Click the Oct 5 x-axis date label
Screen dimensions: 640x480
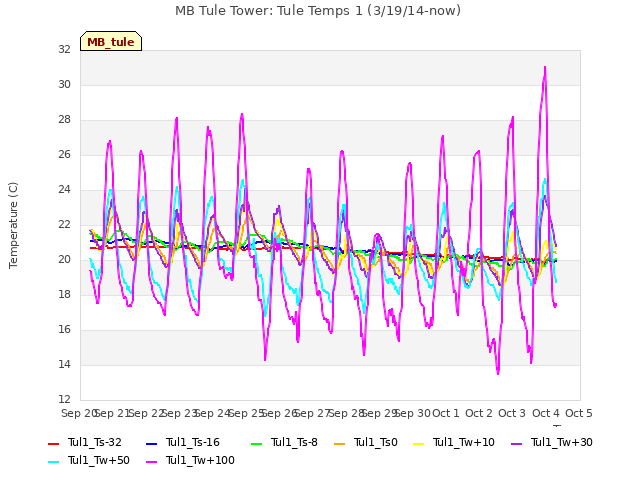(x=579, y=413)
